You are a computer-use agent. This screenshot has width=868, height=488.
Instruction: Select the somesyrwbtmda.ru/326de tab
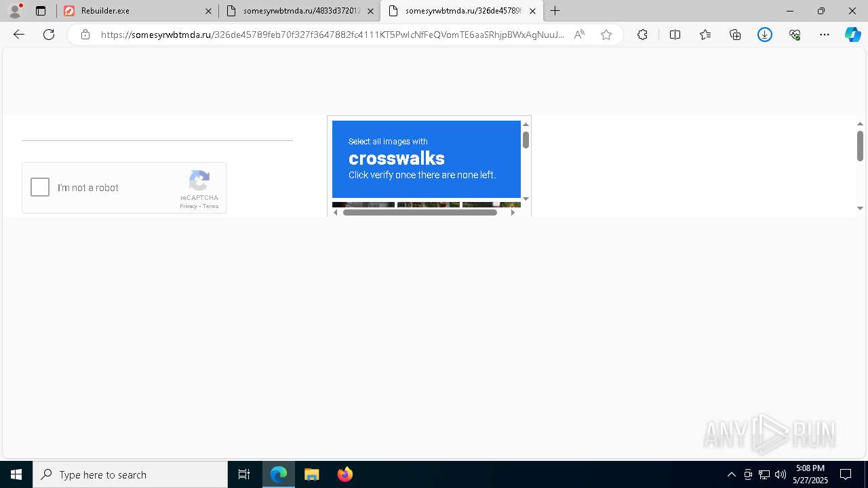pyautogui.click(x=462, y=11)
